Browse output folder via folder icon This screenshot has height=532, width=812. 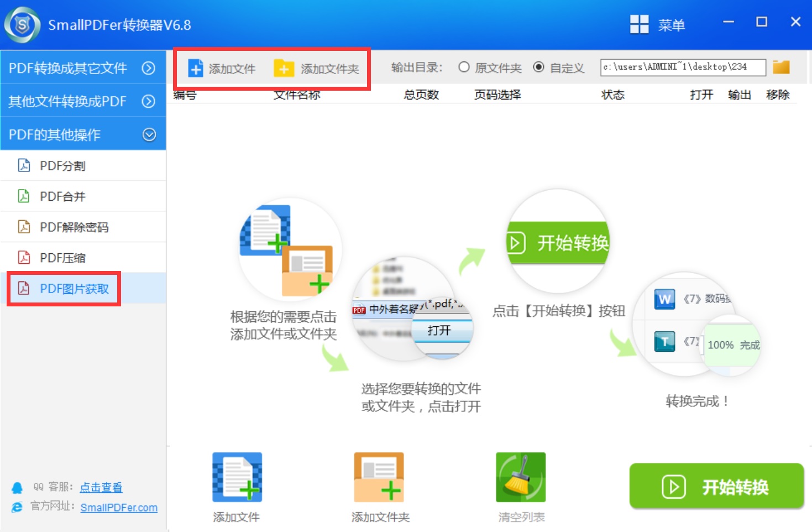tap(781, 67)
